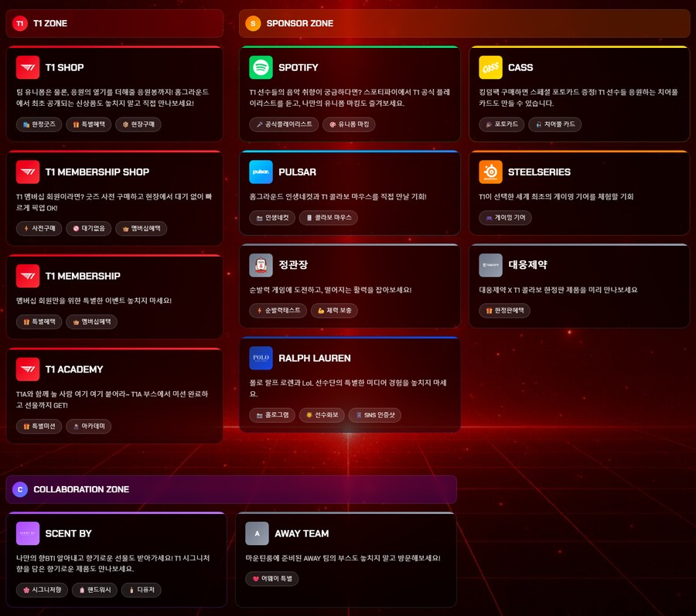Select the 유니폼 마킹 tag
Screen dimensions: 696x616
click(349, 124)
